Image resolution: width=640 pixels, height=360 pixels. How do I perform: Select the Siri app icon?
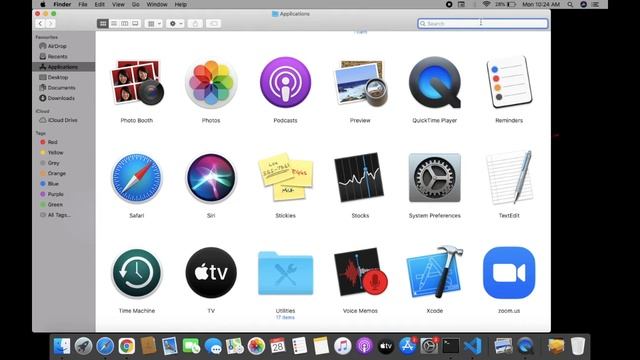(211, 178)
